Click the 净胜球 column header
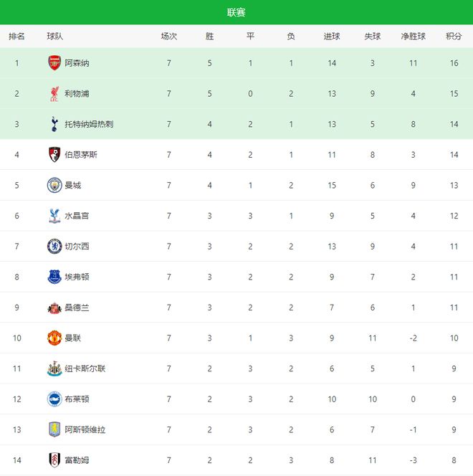 click(413, 37)
